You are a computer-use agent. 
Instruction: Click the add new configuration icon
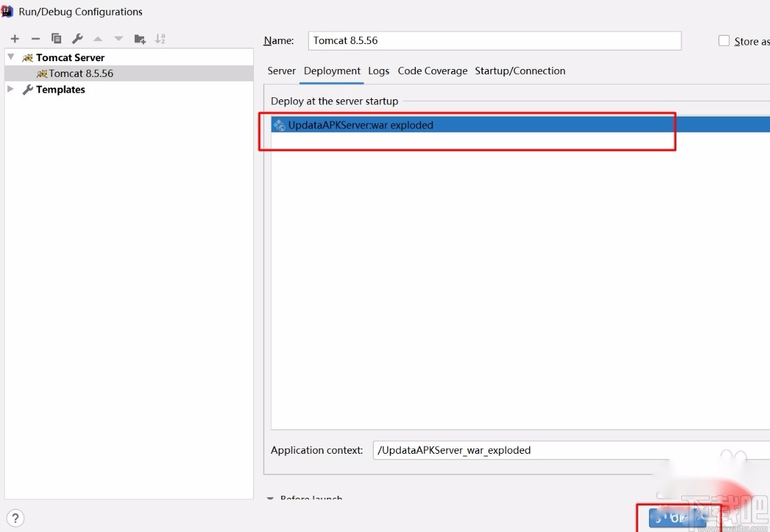tap(14, 38)
